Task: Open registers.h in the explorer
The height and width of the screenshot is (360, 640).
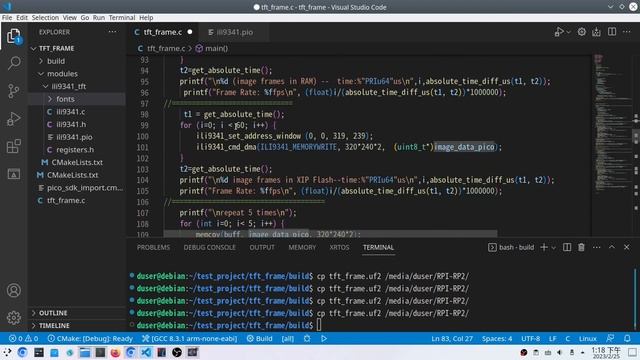Action: click(77, 149)
